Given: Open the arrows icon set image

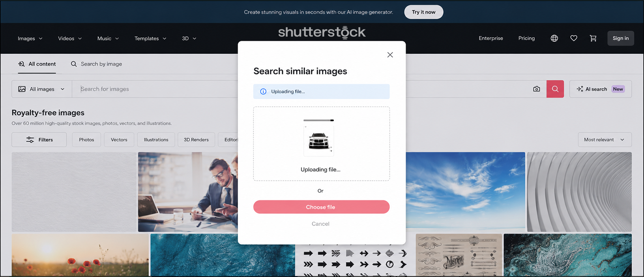Looking at the screenshot, I should tap(355, 261).
